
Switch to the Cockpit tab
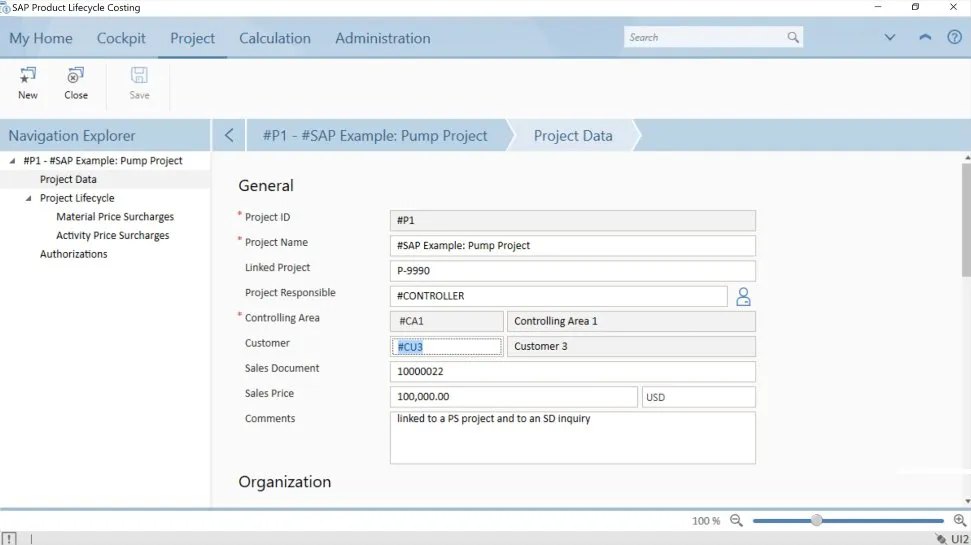121,38
